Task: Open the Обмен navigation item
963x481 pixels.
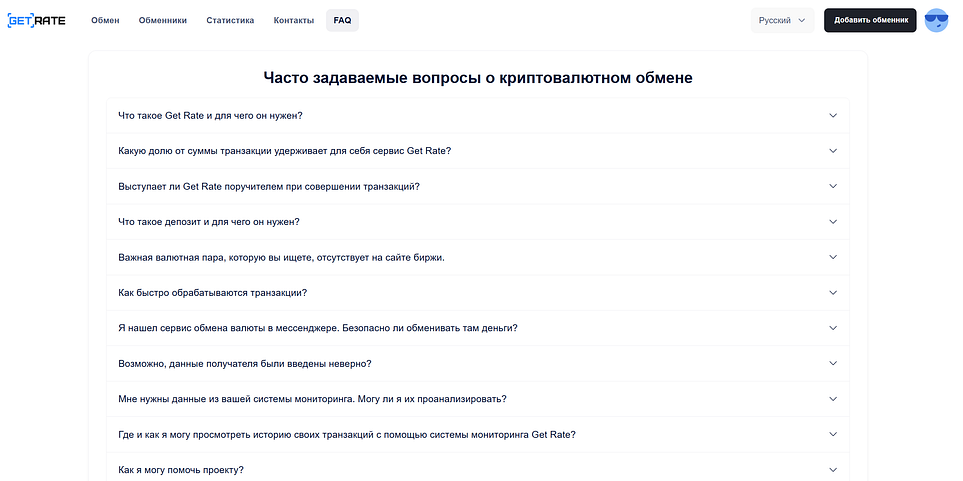Action: [105, 20]
